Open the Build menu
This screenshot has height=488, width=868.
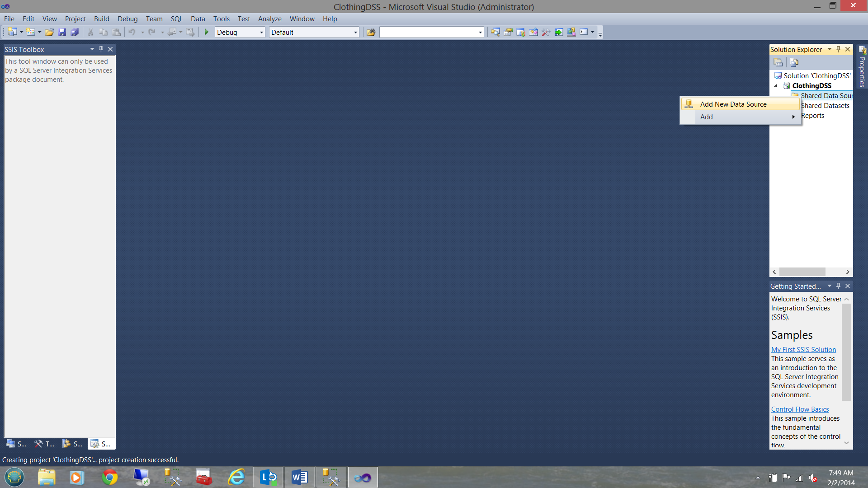coord(101,19)
